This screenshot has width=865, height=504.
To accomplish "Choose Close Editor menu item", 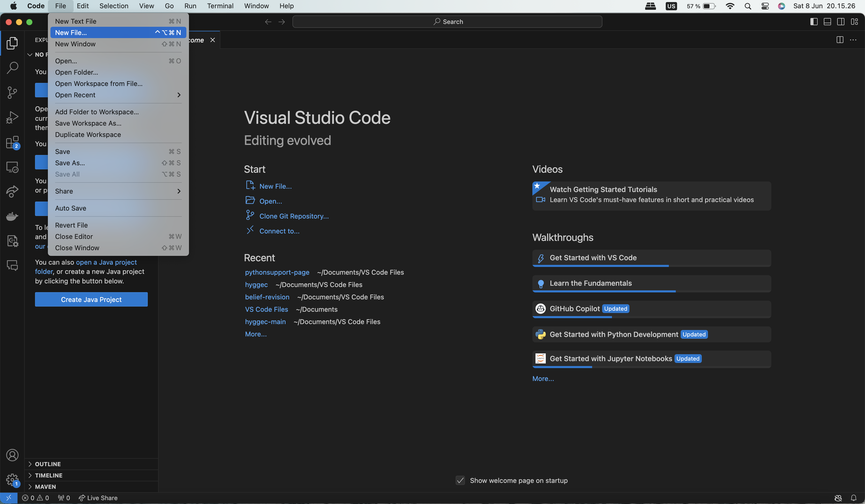I will tap(118, 236).
